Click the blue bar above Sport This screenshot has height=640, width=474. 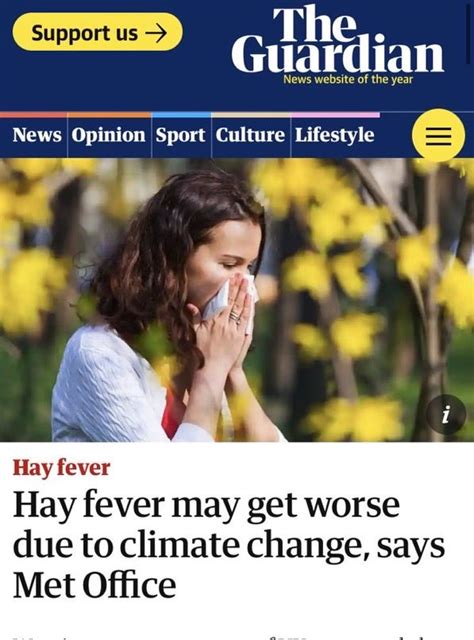182,115
